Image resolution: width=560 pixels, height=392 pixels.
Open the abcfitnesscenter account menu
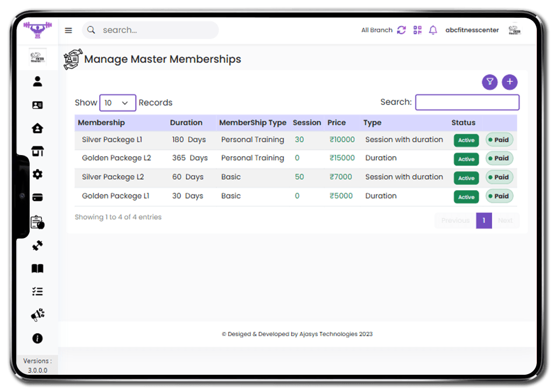coord(472,30)
